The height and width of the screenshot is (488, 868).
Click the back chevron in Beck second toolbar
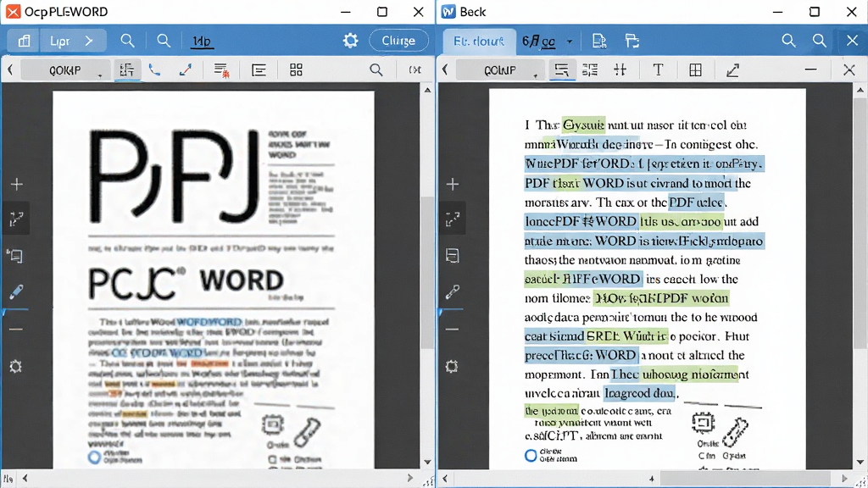click(x=445, y=69)
